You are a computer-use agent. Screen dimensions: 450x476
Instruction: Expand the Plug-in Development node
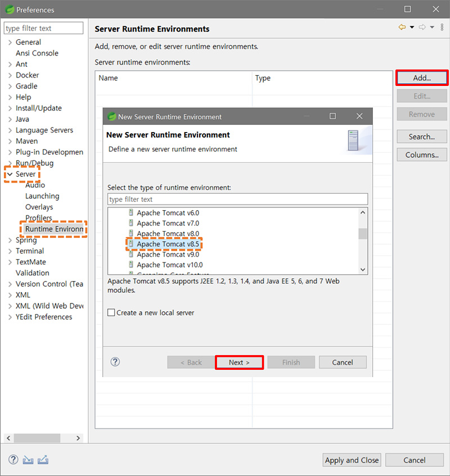10,152
